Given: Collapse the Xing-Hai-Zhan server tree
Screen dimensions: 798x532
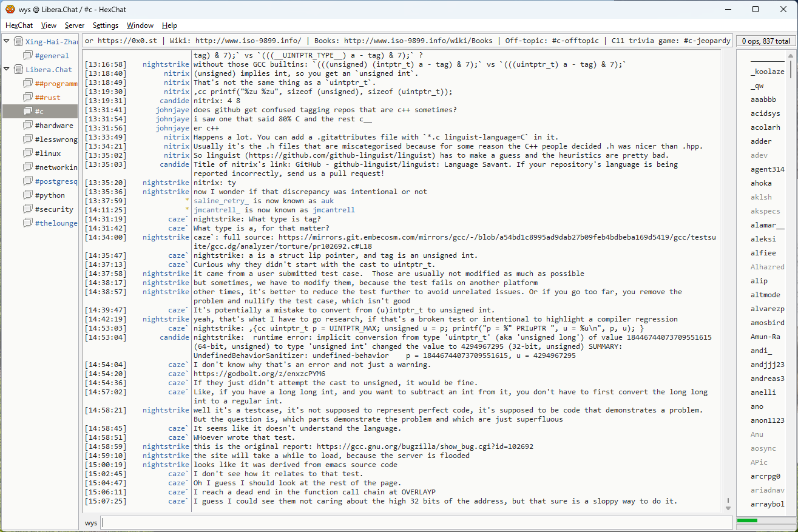Looking at the screenshot, I should pos(7,42).
